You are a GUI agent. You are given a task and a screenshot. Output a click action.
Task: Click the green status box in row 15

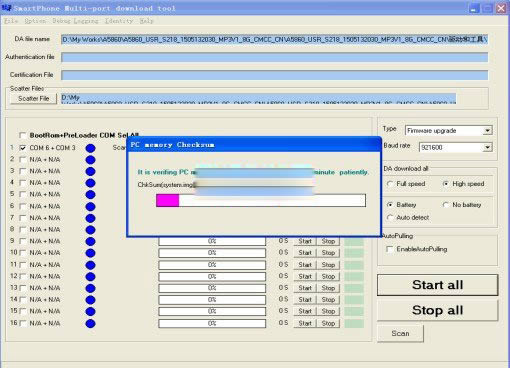pyautogui.click(x=354, y=311)
